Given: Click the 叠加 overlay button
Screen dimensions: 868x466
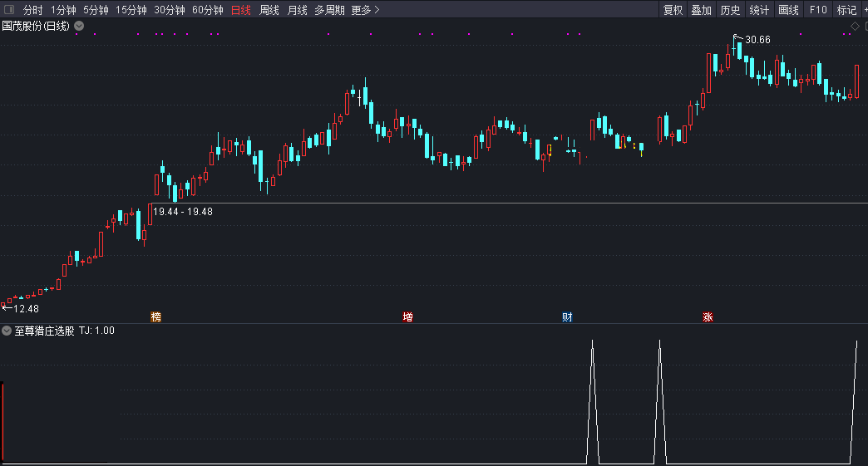Looking at the screenshot, I should 702,10.
